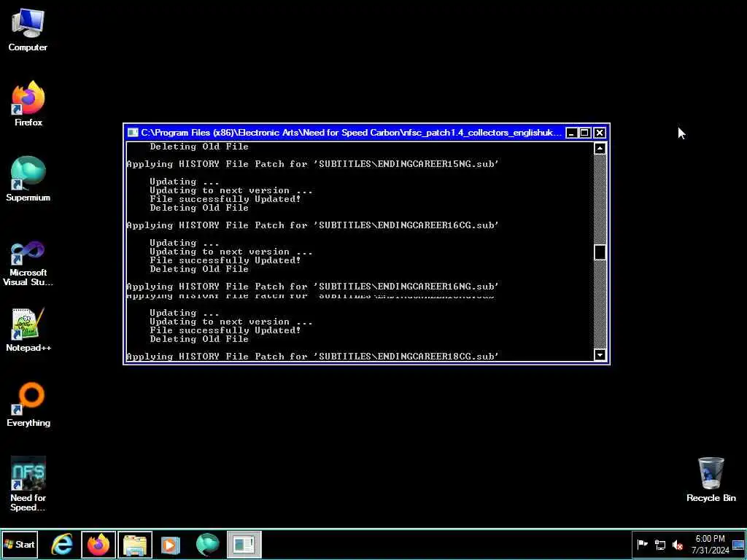Minimize the patch console window
Screen dimensions: 747x560
point(572,133)
